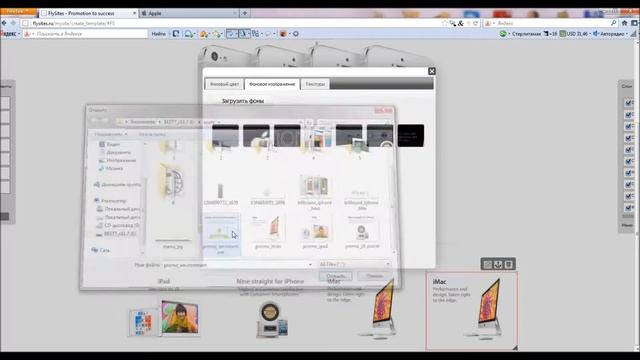
Task: Open the Авторадио dropdown arrow
Action: pyautogui.click(x=627, y=34)
